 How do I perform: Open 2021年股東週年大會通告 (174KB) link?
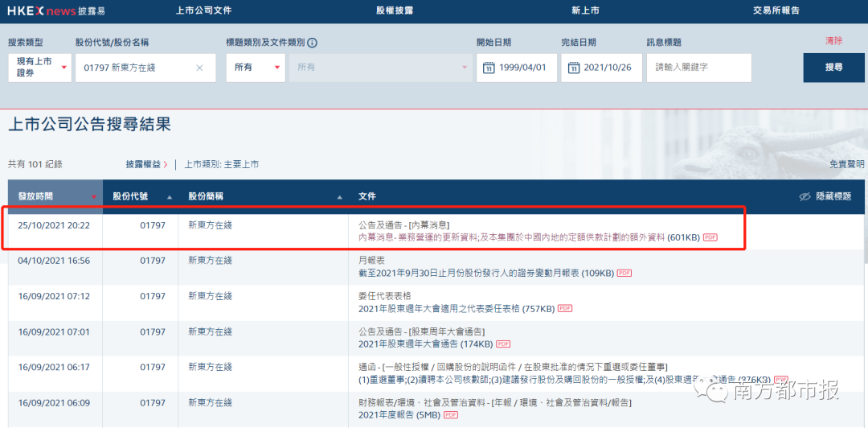(x=426, y=344)
